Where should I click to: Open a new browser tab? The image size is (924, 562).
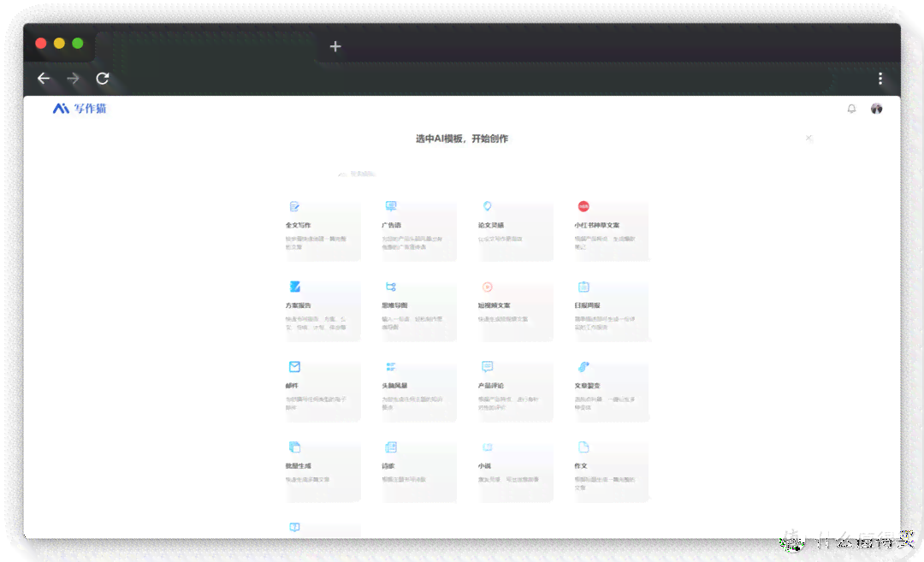click(x=335, y=46)
